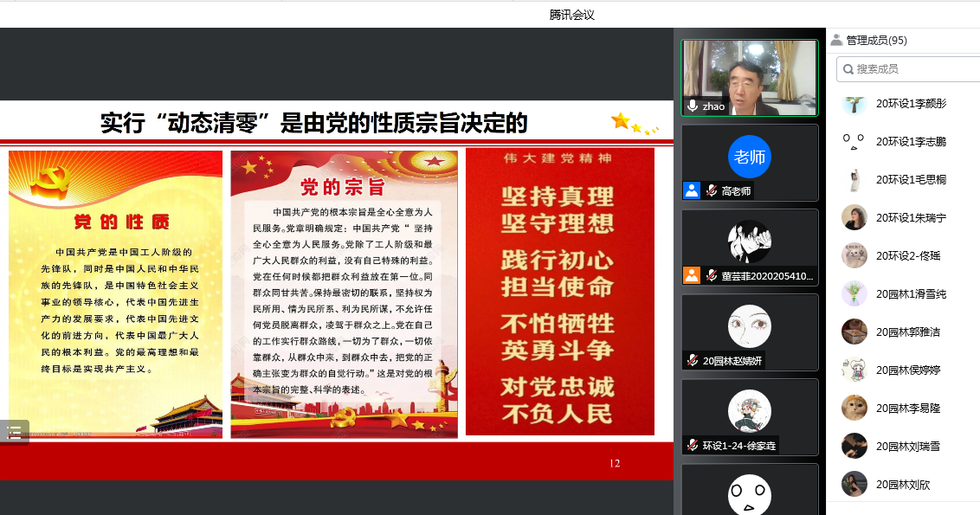Open the 管理成员(95) panel header
This screenshot has height=515, width=980.
tap(876, 40)
